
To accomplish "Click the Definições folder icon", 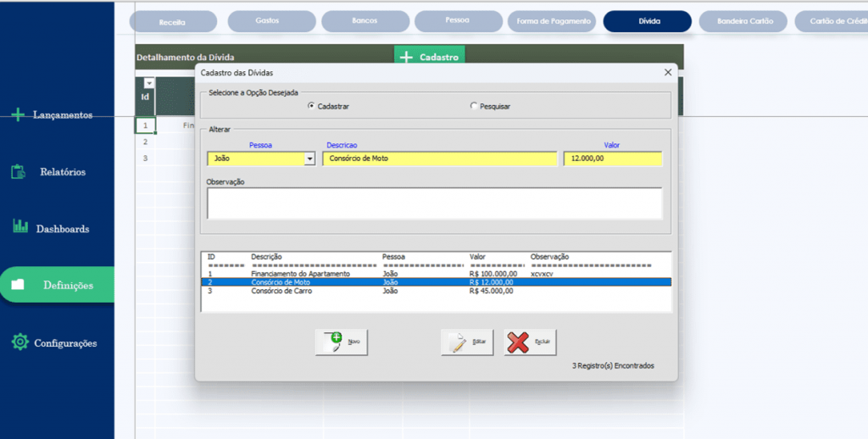I will pos(18,285).
